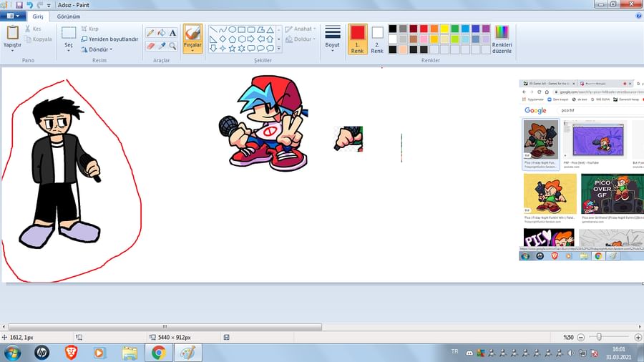Choose the Left arrow shape
The height and width of the screenshot is (362, 644).
(x=260, y=39)
